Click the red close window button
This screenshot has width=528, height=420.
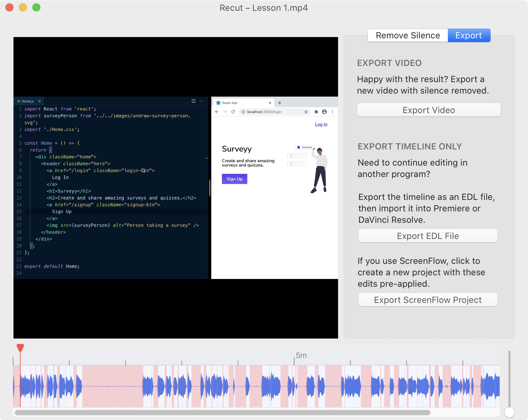[x=9, y=7]
